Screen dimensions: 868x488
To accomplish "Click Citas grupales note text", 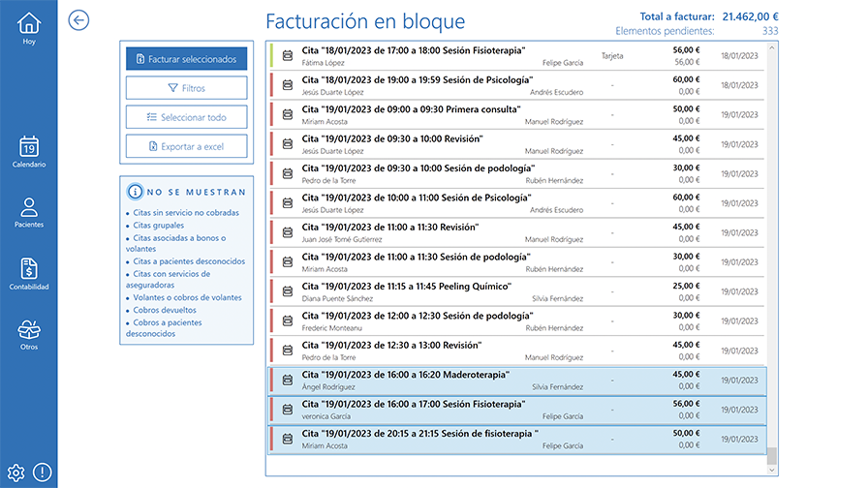I will click(x=158, y=226).
